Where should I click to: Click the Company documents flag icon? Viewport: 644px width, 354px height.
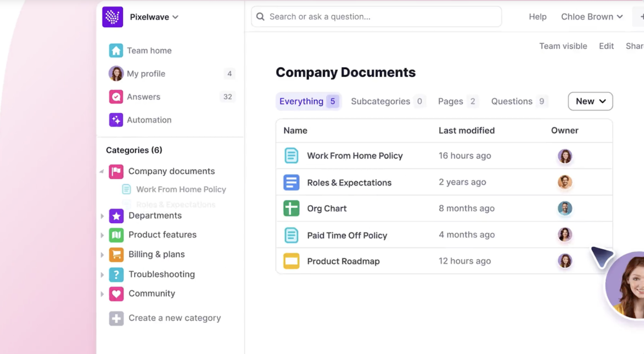point(116,171)
